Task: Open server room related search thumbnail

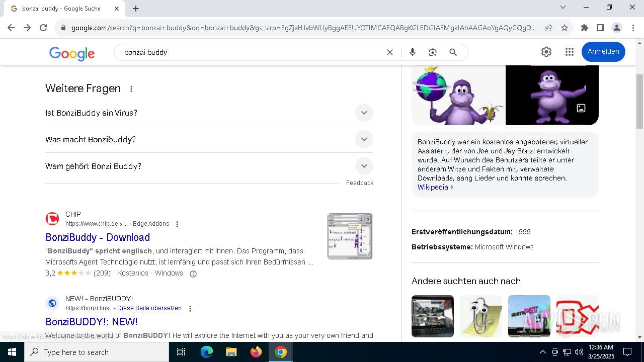Action: 433,316
